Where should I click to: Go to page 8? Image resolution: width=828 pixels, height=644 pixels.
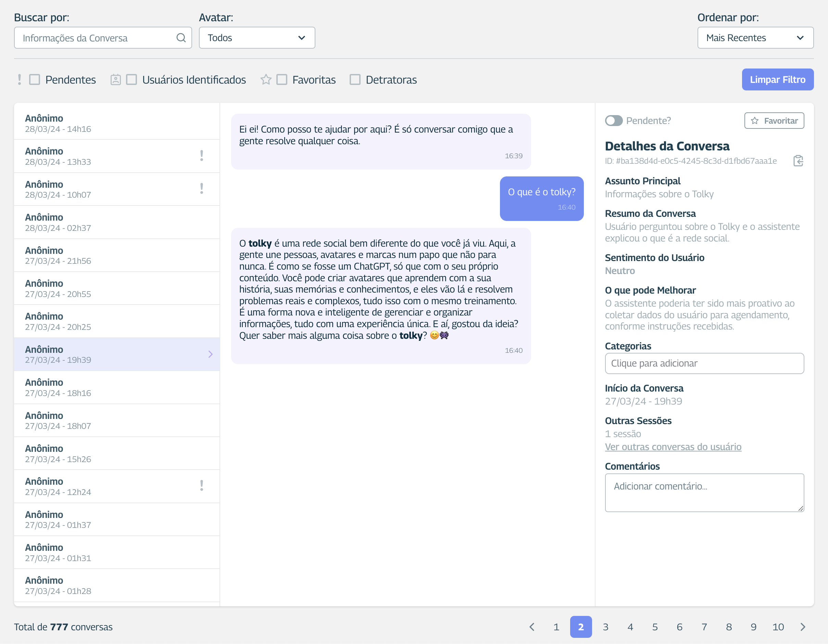tap(729, 627)
